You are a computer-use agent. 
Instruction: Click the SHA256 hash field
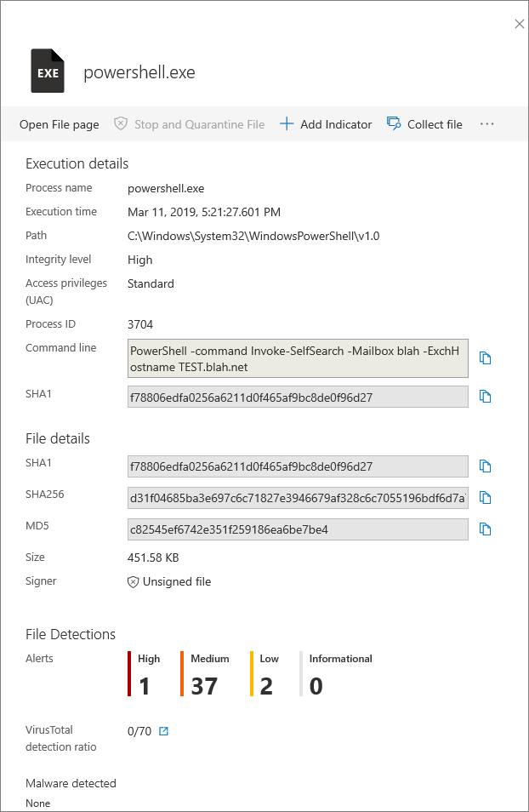298,498
